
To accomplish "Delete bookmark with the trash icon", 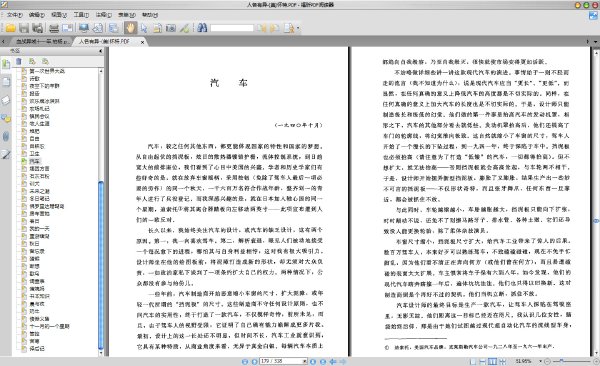I will [19, 61].
